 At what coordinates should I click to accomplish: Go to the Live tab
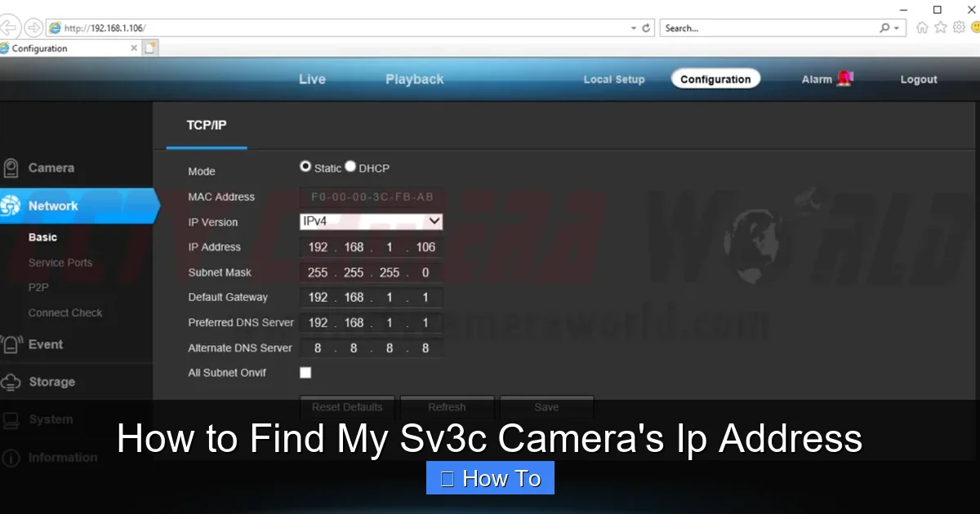312,79
